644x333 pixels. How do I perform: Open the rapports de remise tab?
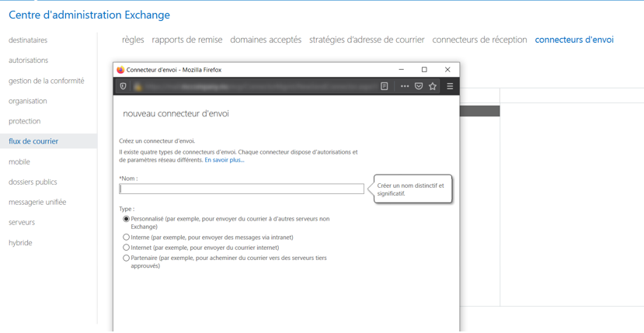pyautogui.click(x=187, y=40)
